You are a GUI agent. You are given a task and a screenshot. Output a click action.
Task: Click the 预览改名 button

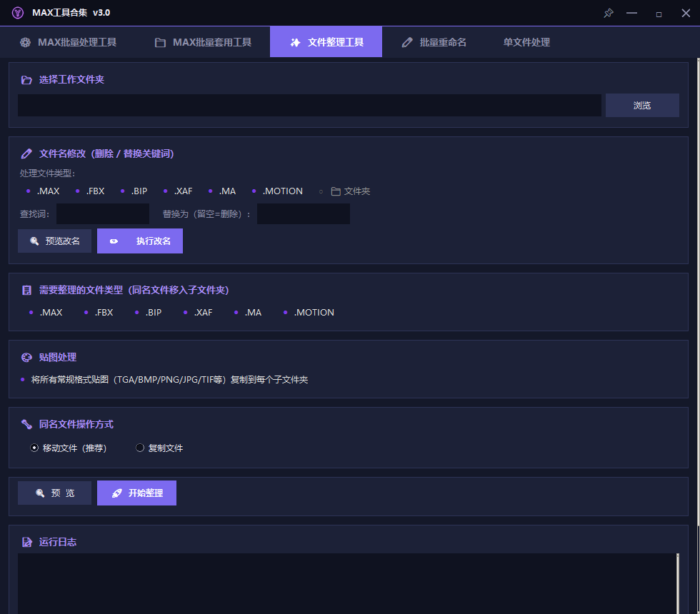(54, 241)
